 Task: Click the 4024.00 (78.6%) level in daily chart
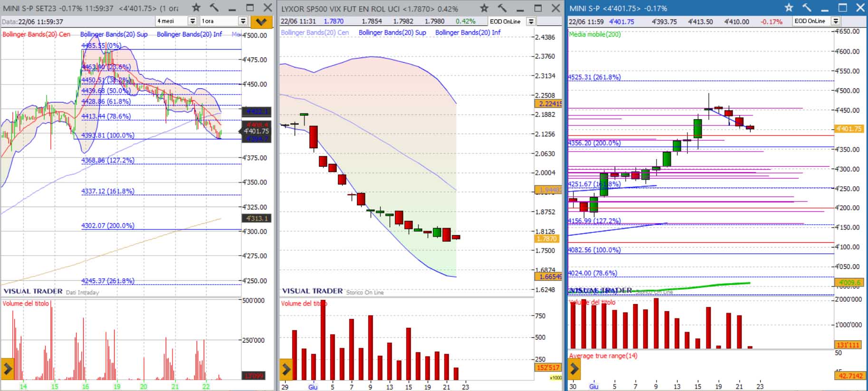(592, 273)
